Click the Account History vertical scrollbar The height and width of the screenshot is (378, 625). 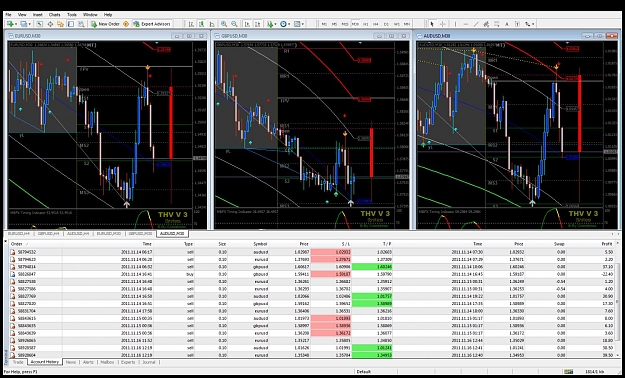click(618, 299)
